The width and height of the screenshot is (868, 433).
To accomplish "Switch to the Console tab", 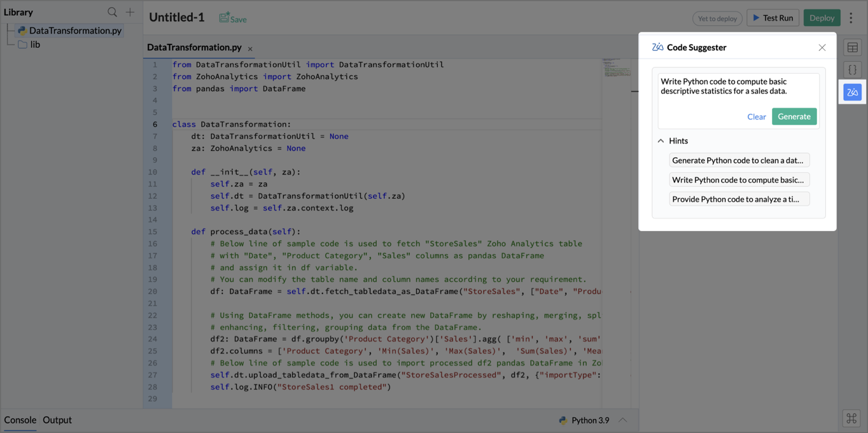I will click(20, 420).
